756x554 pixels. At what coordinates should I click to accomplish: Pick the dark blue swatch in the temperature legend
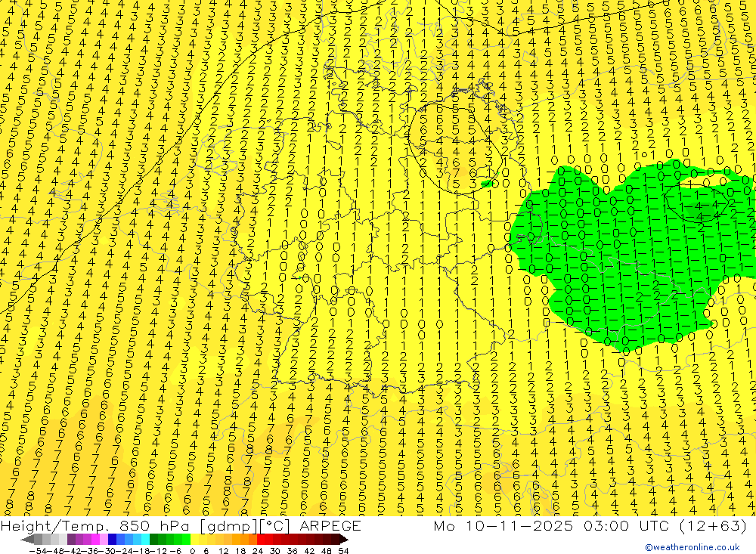click(x=112, y=540)
